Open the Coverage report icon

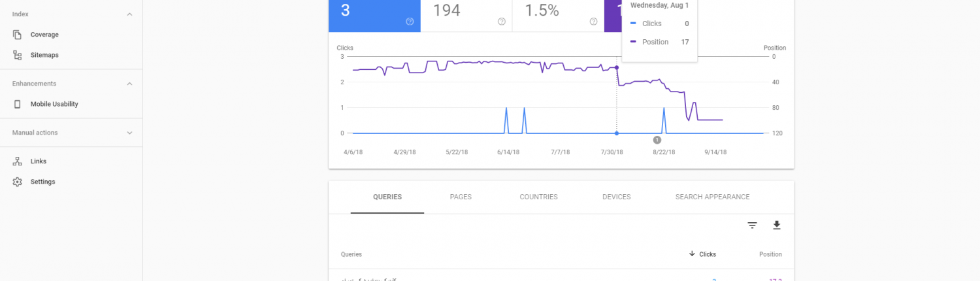click(18, 35)
